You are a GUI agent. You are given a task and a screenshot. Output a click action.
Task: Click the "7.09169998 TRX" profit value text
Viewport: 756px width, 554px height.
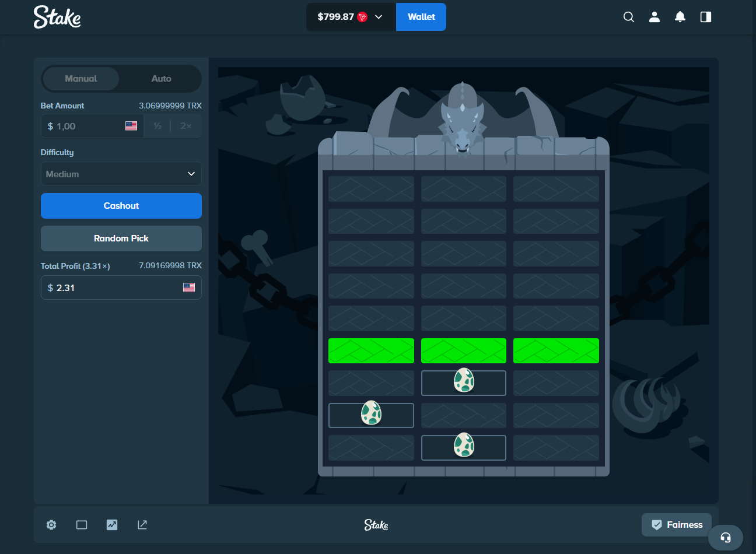pyautogui.click(x=170, y=265)
